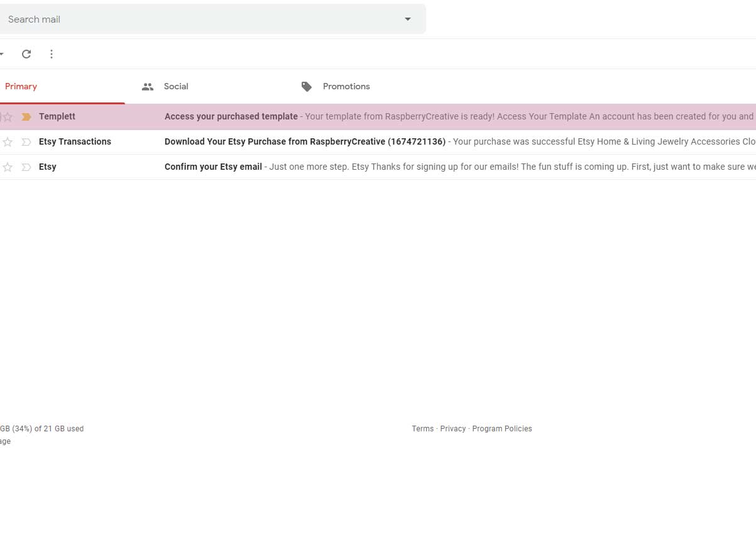Screen dimensions: 756x547
Task: Star the Templett email
Action: pyautogui.click(x=8, y=117)
